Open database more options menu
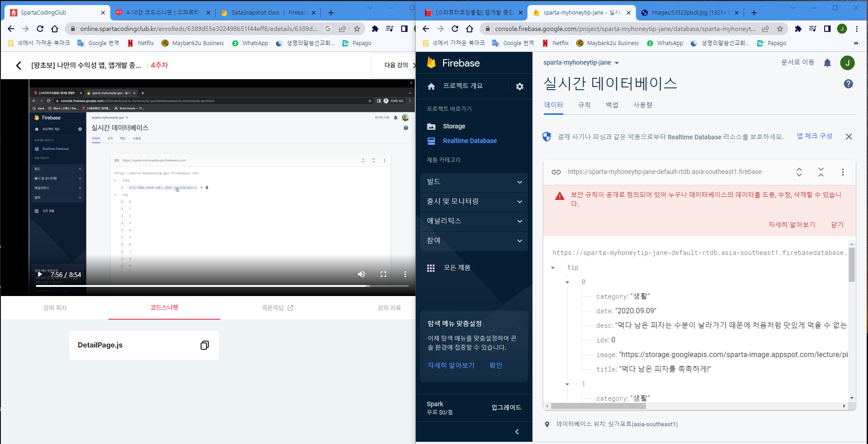868x444 pixels. pyautogui.click(x=843, y=172)
